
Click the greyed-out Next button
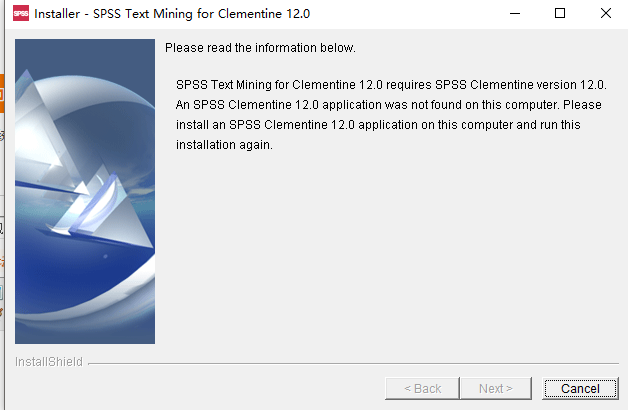click(496, 388)
